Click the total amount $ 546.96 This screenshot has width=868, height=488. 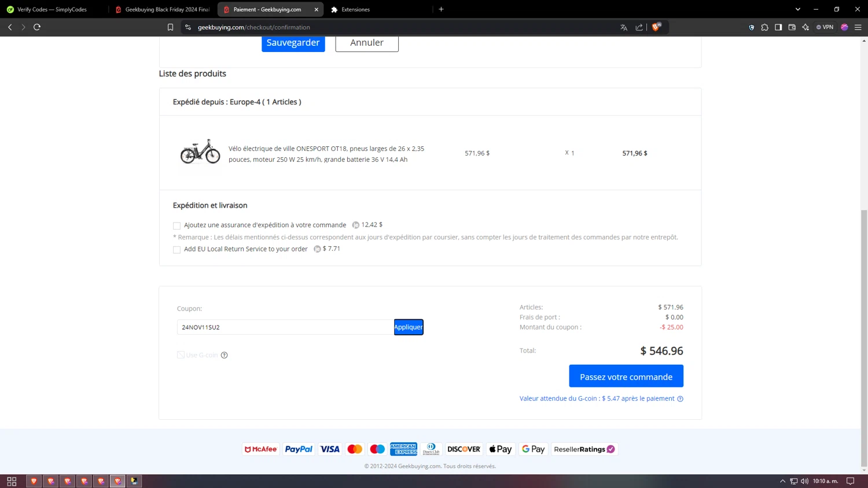click(x=661, y=351)
